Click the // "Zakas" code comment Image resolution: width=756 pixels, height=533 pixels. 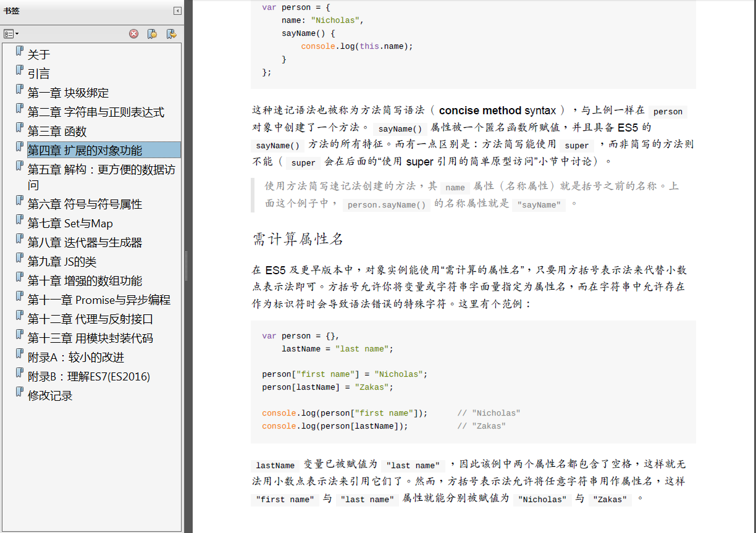click(482, 426)
